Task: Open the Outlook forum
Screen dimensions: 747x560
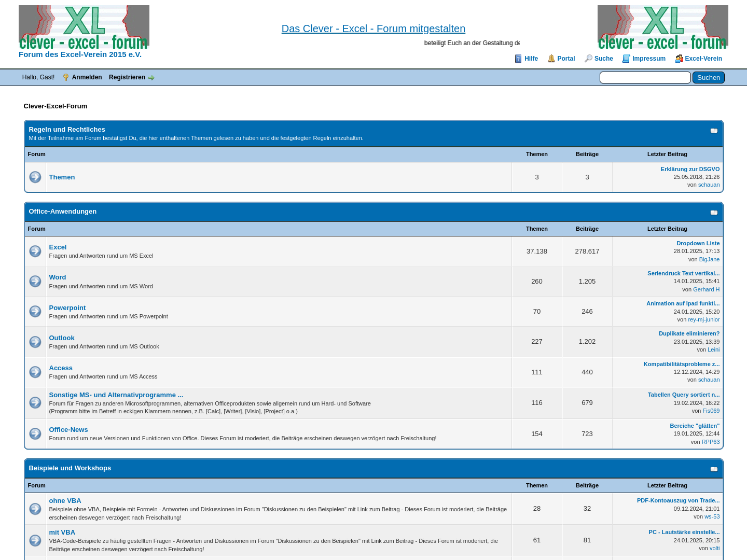Action: click(x=62, y=338)
